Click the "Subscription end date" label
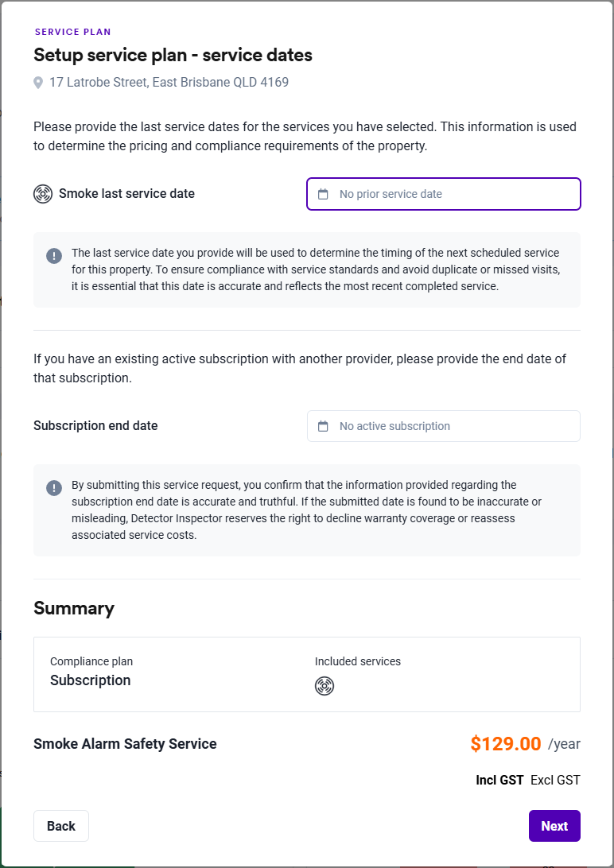Viewport: 614px width, 868px height. pos(95,426)
